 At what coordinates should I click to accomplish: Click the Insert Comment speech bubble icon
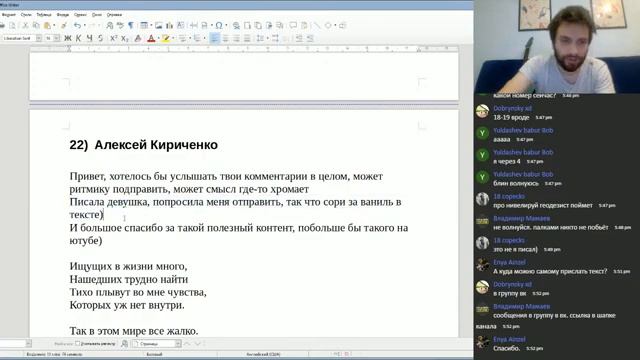point(293,25)
